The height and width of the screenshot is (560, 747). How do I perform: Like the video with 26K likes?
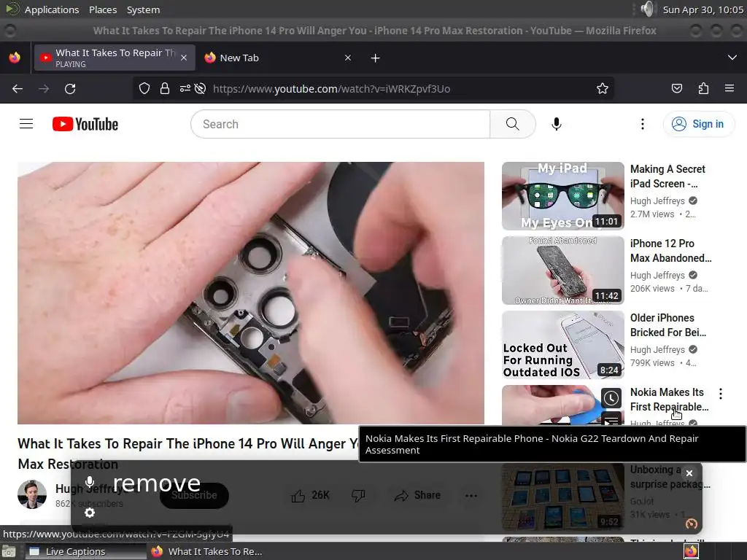click(311, 496)
